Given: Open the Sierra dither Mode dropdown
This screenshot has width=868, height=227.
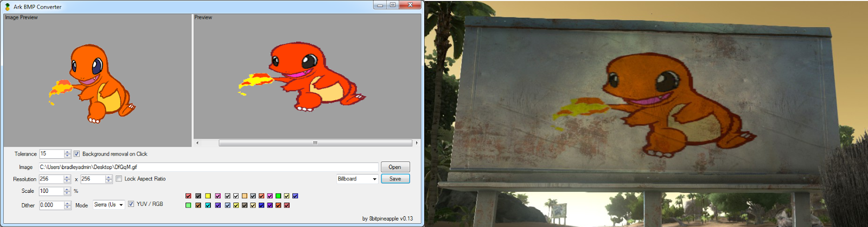Looking at the screenshot, I should point(109,205).
